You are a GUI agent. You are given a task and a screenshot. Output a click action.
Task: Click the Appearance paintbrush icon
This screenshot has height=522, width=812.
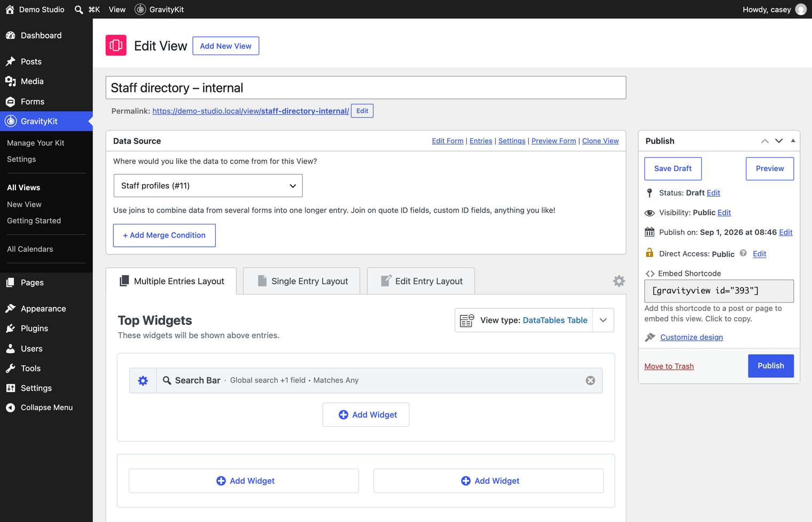(11, 309)
